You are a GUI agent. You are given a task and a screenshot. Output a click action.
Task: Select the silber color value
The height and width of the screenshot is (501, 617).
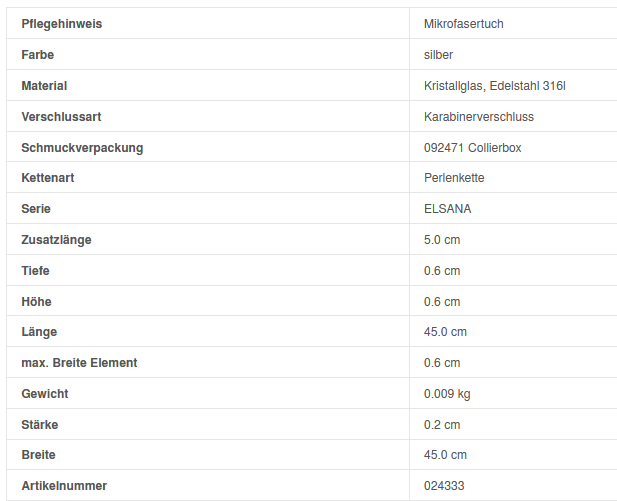tap(438, 54)
